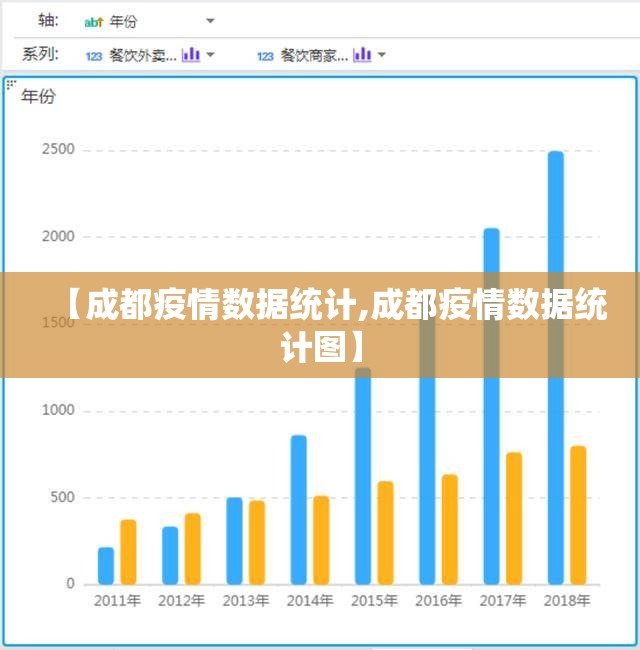Viewport: 640px width, 650px height.
Task: Open the 年份 axis field dropdown arrow
Action: click(210, 21)
